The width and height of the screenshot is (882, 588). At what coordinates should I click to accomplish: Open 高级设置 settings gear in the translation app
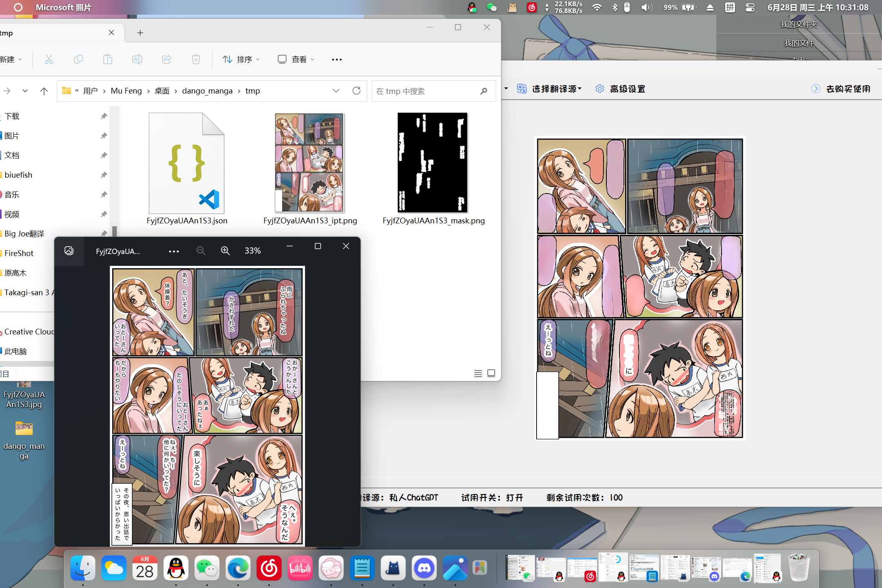click(599, 89)
